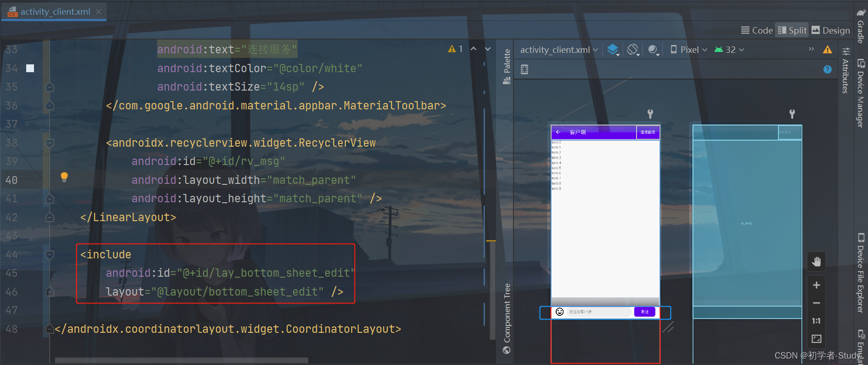Click the purple send button in preview
The image size is (868, 365).
pos(645,312)
